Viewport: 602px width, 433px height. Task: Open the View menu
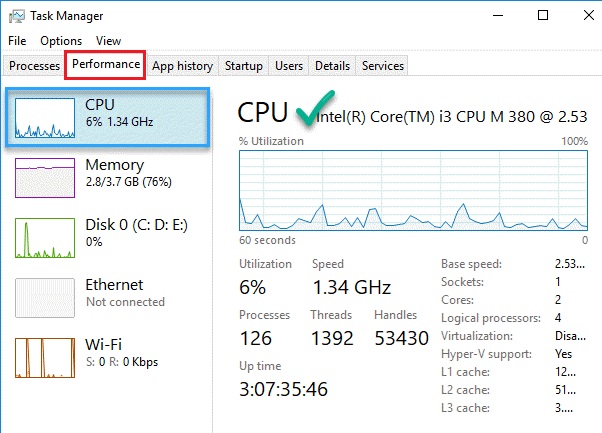pyautogui.click(x=108, y=41)
